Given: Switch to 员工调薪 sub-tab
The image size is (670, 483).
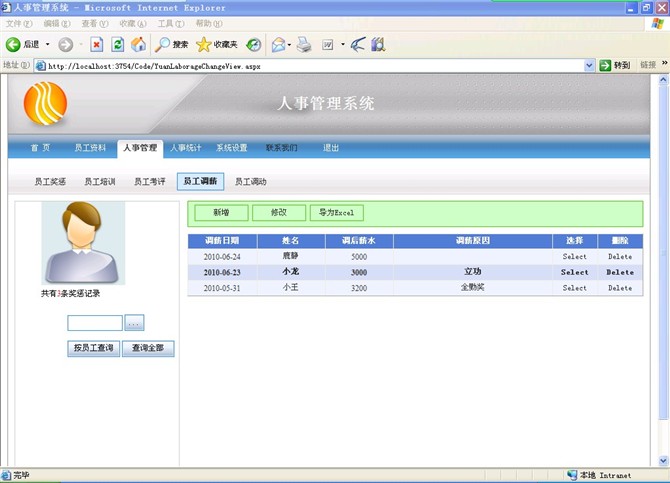Looking at the screenshot, I should 200,182.
